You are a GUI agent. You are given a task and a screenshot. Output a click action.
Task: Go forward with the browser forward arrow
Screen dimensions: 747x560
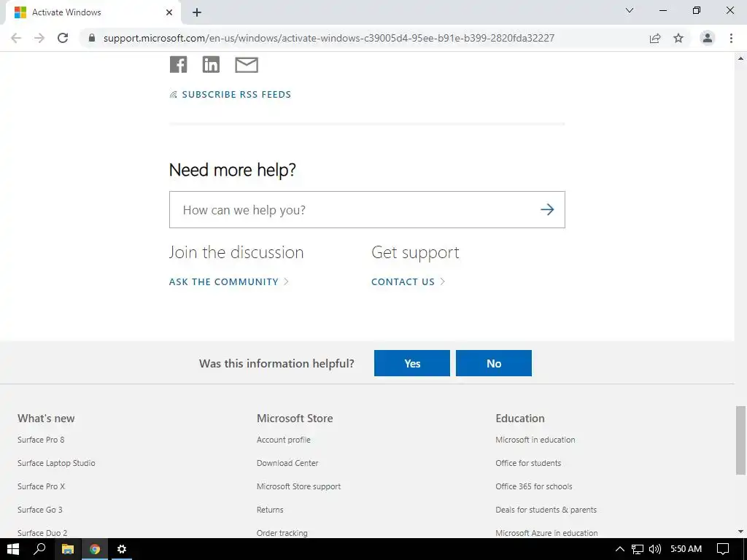[39, 38]
